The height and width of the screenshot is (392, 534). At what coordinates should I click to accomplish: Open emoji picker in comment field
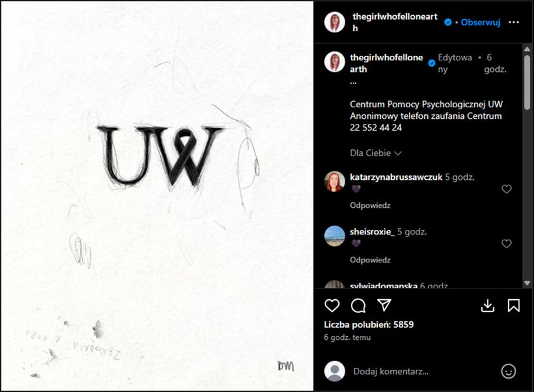[508, 371]
